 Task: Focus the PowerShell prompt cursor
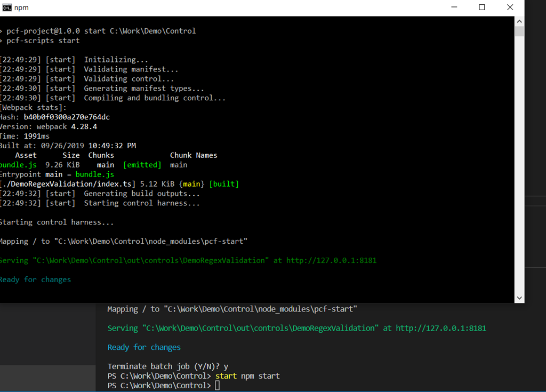click(217, 386)
